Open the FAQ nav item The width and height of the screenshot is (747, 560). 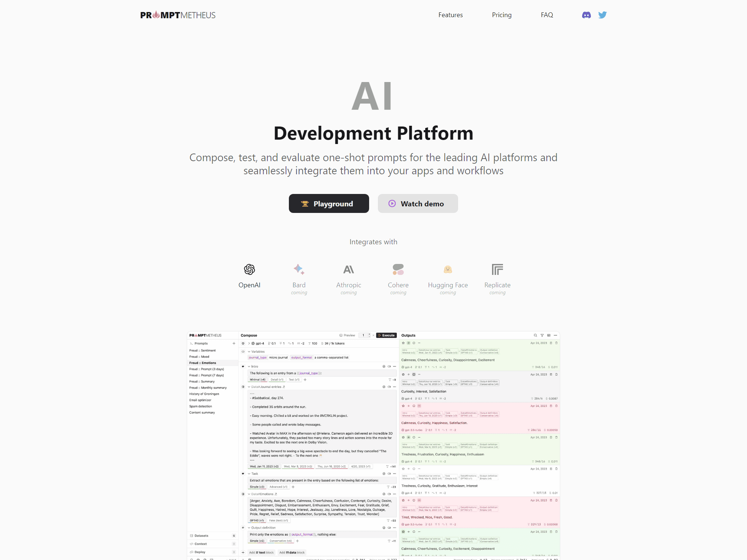tap(547, 15)
